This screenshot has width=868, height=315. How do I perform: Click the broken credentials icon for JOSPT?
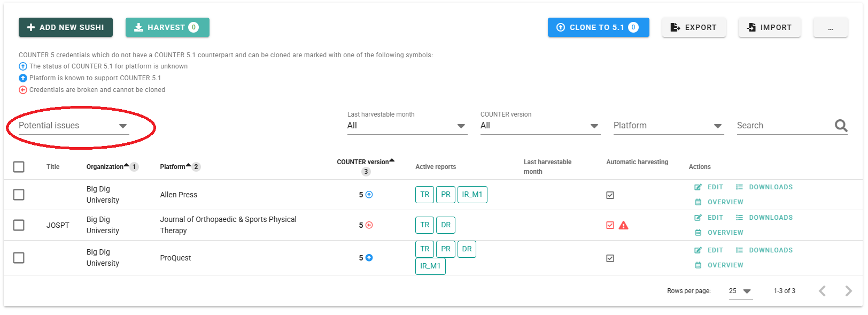pos(369,225)
